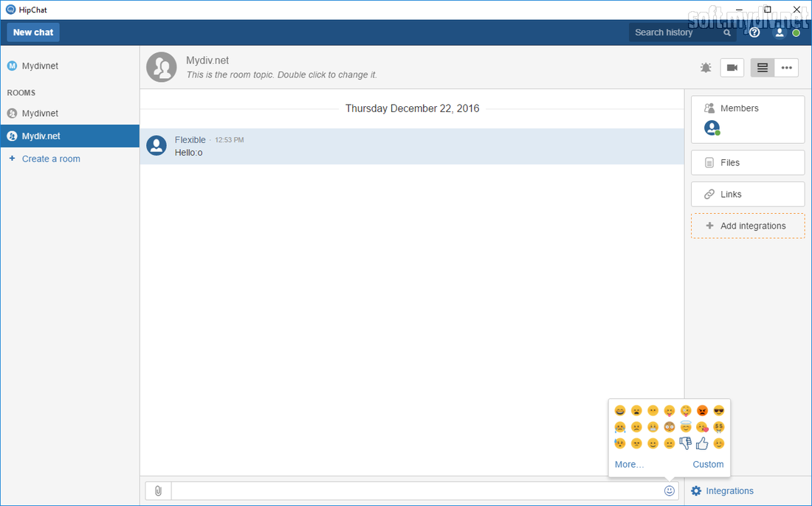Start a video call
This screenshot has width=812, height=506.
point(732,68)
